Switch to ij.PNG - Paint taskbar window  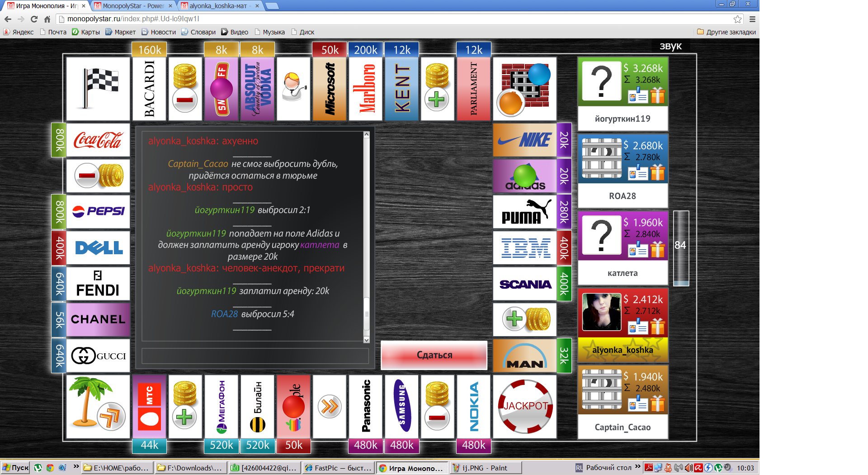(x=486, y=468)
